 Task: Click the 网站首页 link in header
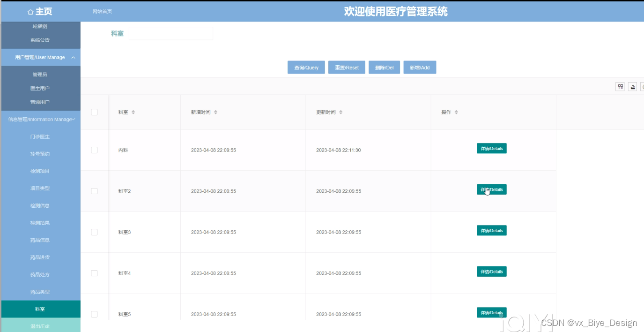click(x=102, y=12)
